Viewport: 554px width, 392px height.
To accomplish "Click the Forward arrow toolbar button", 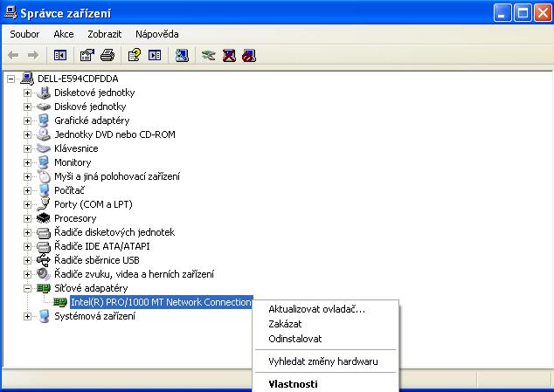I will pyautogui.click(x=33, y=55).
